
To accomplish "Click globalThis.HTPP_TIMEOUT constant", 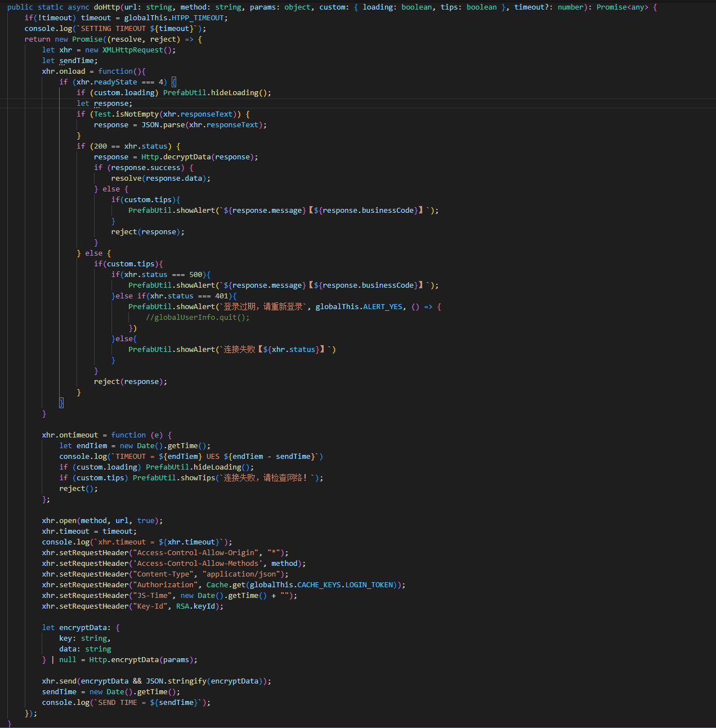I will point(174,18).
